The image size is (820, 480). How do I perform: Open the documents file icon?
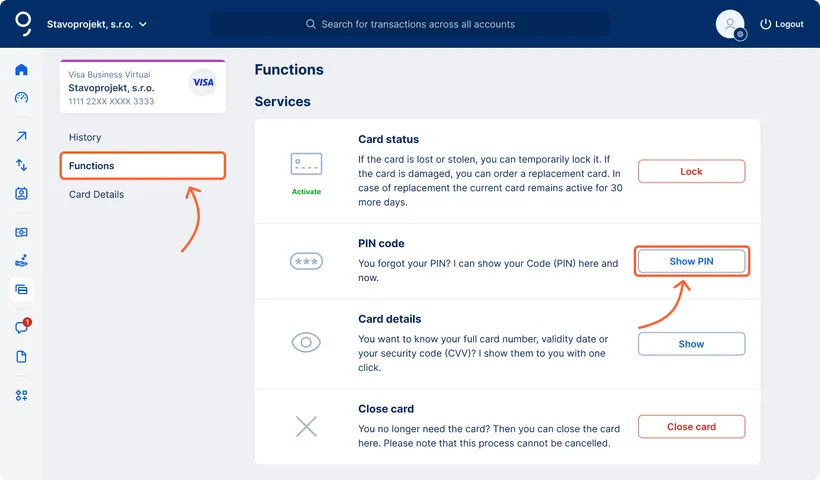[x=21, y=357]
